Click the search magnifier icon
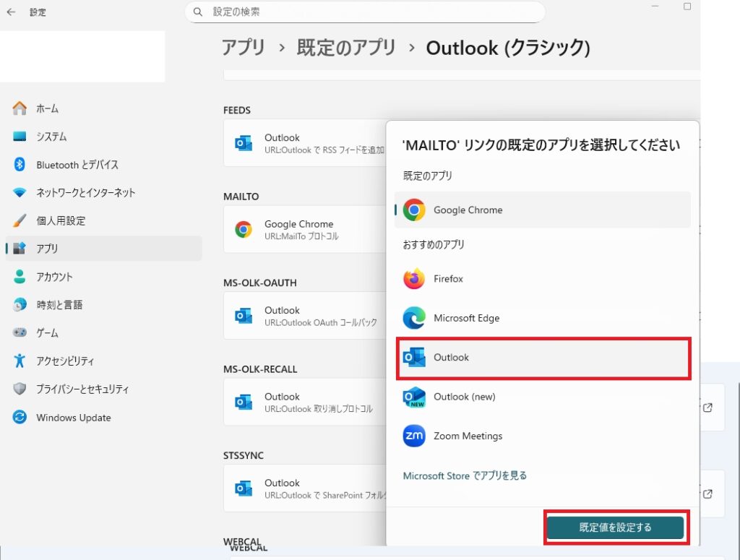 198,12
